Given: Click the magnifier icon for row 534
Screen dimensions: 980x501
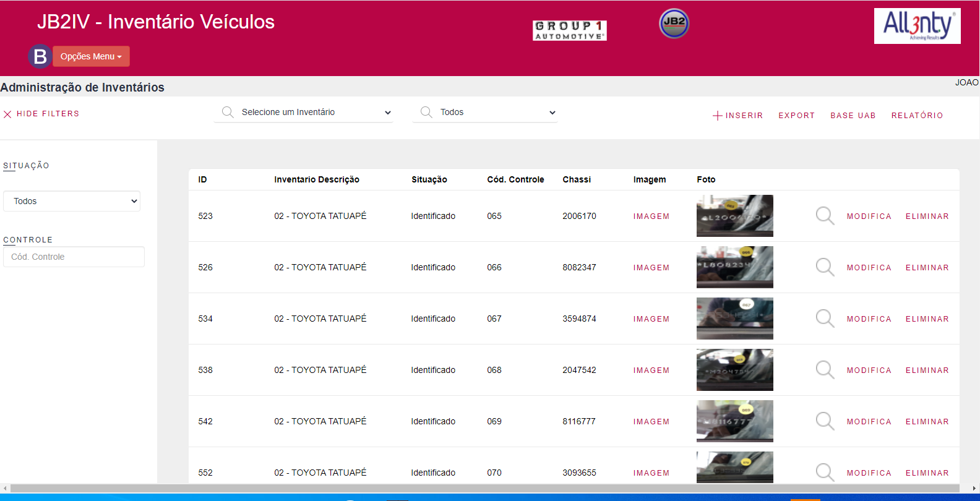Looking at the screenshot, I should pyautogui.click(x=825, y=319).
